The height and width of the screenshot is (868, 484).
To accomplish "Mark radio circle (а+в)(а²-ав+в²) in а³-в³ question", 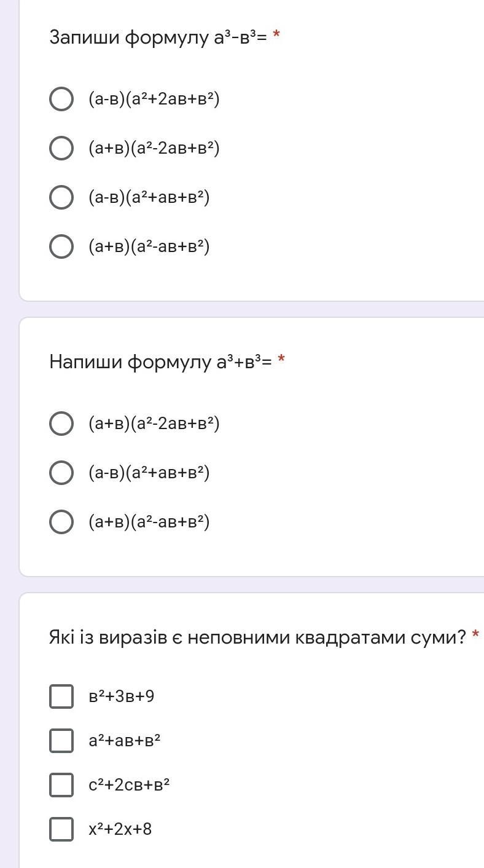I will coord(61,247).
